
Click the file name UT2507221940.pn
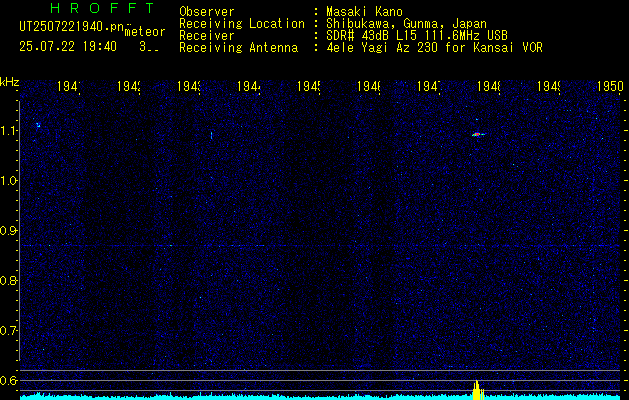click(x=72, y=27)
